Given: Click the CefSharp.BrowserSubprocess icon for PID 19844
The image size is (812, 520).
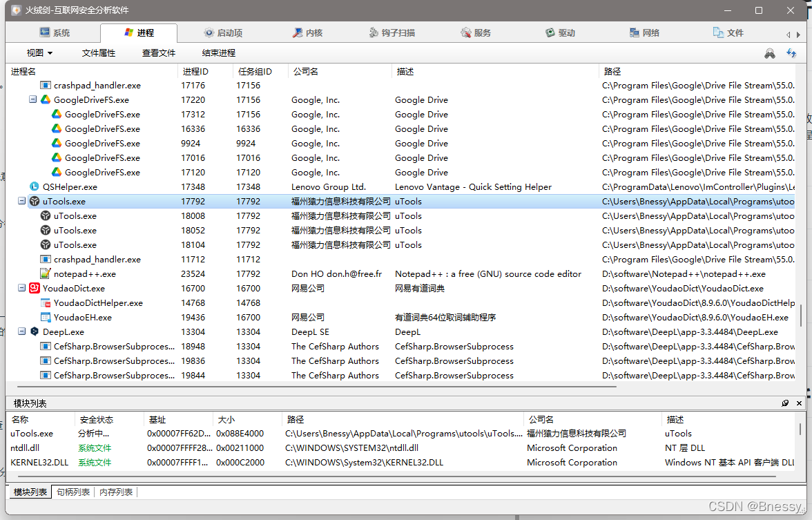Looking at the screenshot, I should 46,375.
